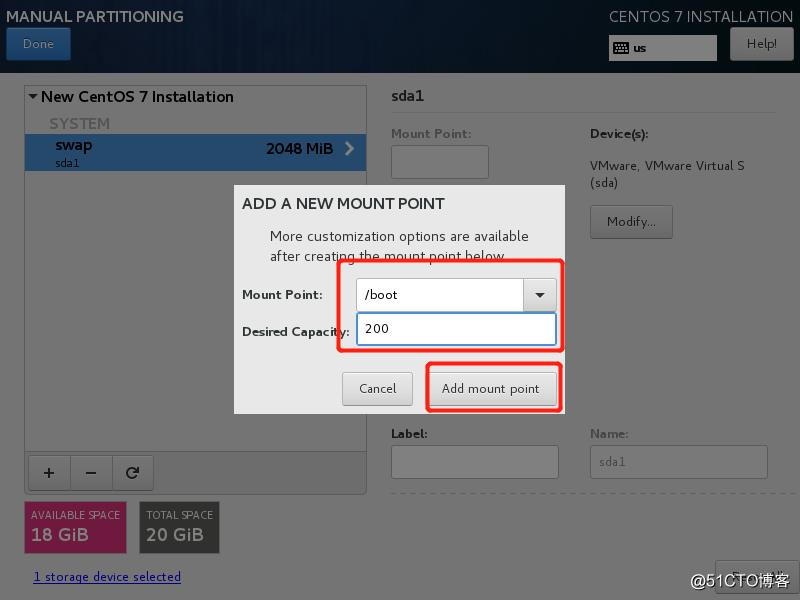The height and width of the screenshot is (600, 800).
Task: Open the 1 storage device selected link
Action: tap(107, 577)
